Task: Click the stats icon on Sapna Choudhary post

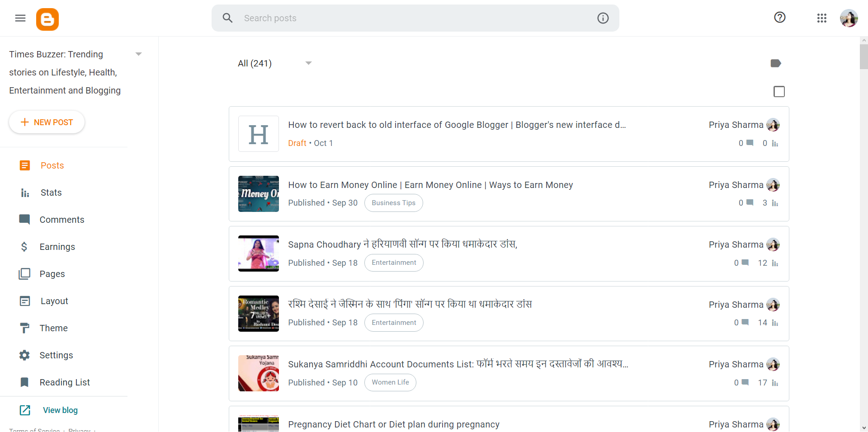Action: 775,263
